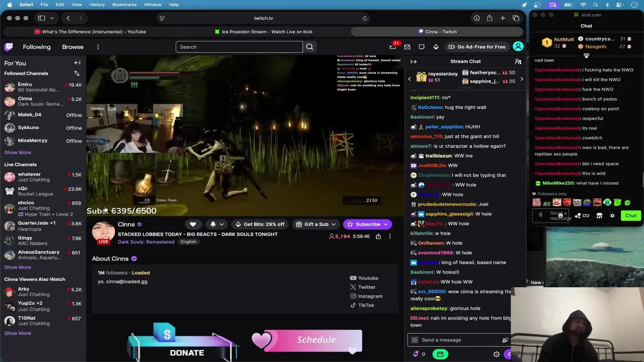The image size is (644, 362).
Task: Switch to YouTube What's The Difference tab
Action: 91,32
